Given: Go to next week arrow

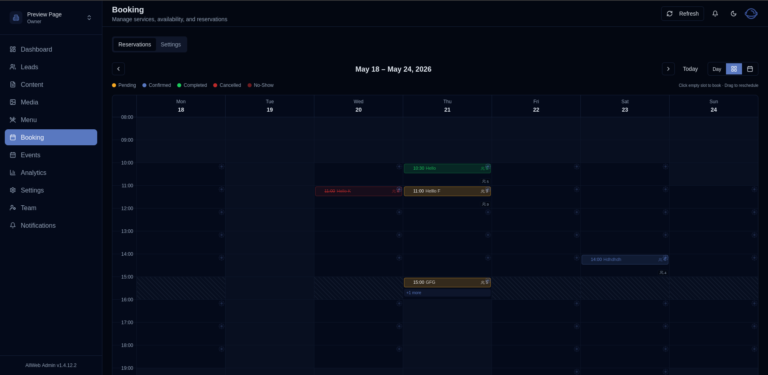Looking at the screenshot, I should (668, 69).
